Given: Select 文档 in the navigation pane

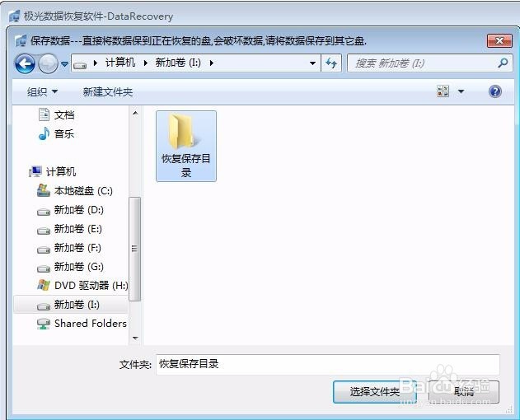Looking at the screenshot, I should point(64,115).
